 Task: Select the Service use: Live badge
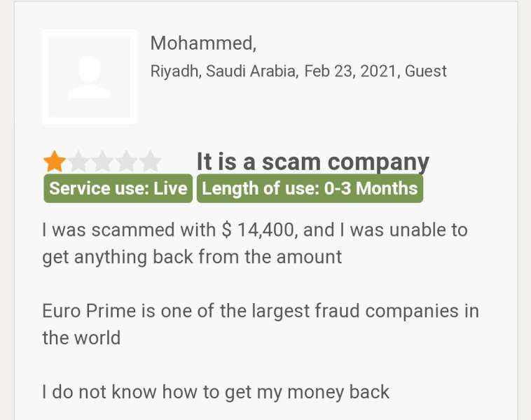[x=118, y=188]
